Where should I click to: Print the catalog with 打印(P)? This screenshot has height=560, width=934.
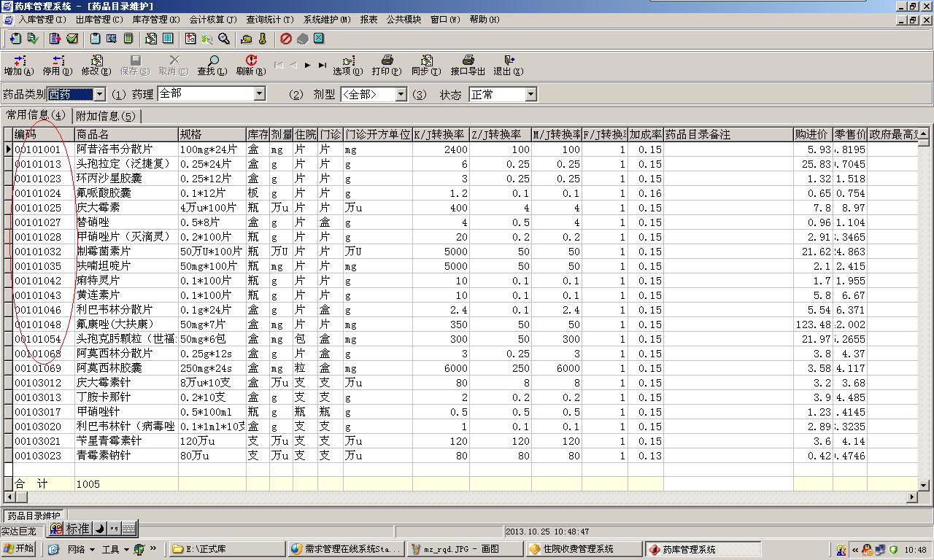pyautogui.click(x=386, y=66)
